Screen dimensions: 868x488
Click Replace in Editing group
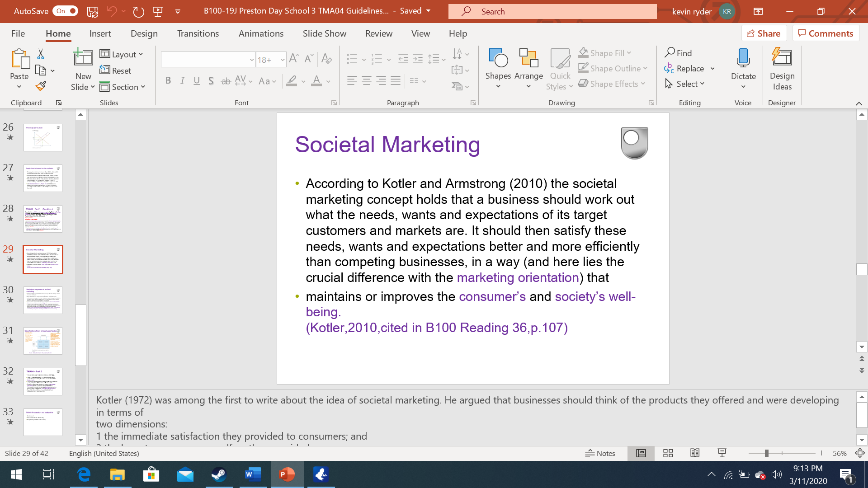[684, 68]
